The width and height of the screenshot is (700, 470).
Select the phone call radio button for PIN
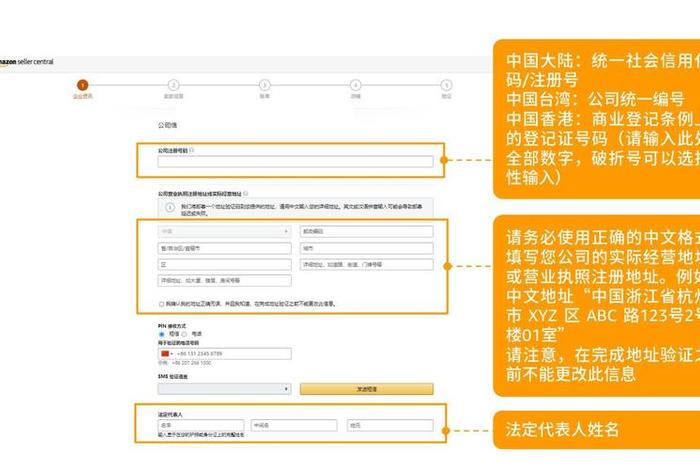(184, 334)
